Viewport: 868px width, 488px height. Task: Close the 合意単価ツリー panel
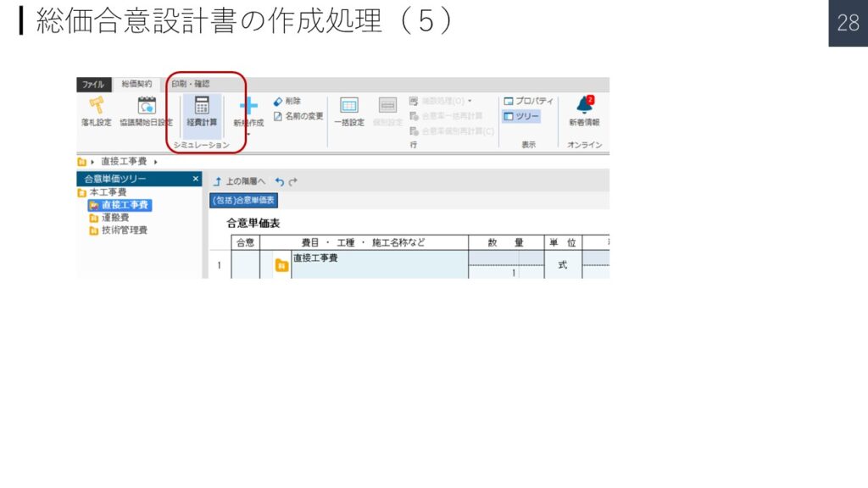pos(195,179)
